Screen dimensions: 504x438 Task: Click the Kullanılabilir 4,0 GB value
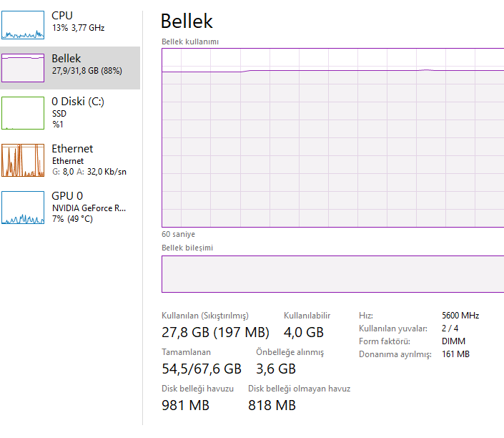[304, 332]
